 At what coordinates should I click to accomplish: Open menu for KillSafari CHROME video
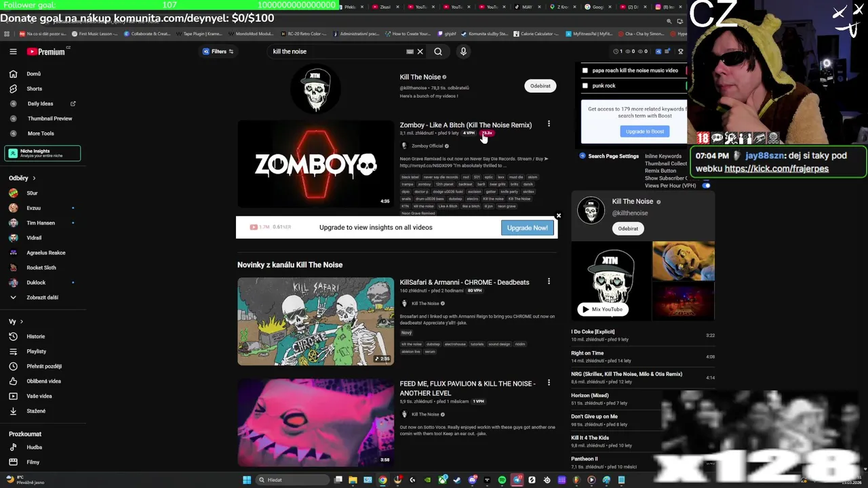(549, 281)
